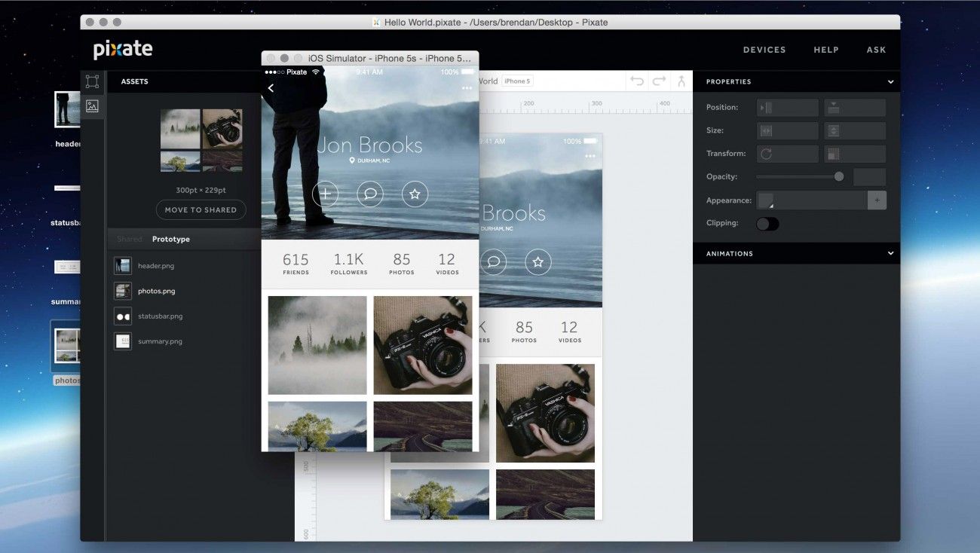Click the header.png file icon
Image resolution: width=980 pixels, height=553 pixels.
[123, 266]
